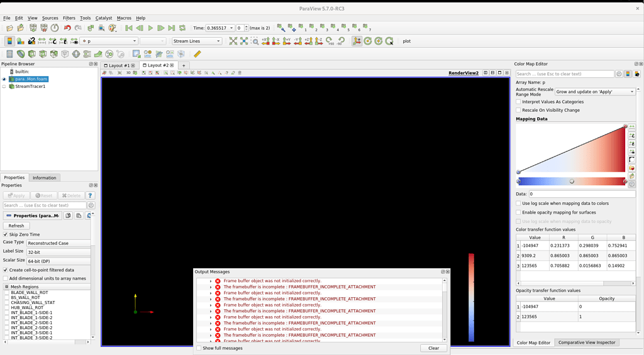Open the Stream Lines representation dropdown
This screenshot has width=644, height=355.
click(197, 41)
